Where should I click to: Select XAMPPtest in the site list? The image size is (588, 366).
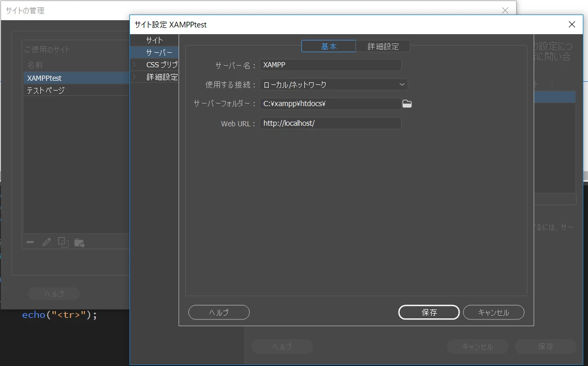coord(77,78)
